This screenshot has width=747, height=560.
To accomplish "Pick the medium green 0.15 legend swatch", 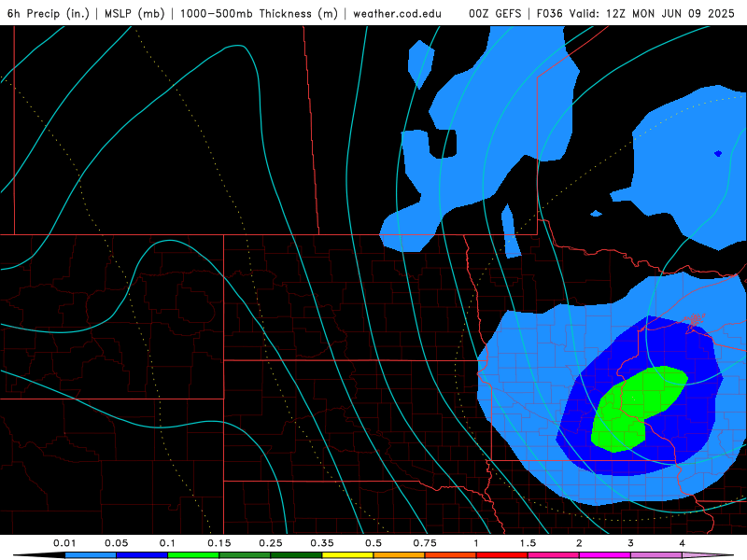I will [245, 555].
